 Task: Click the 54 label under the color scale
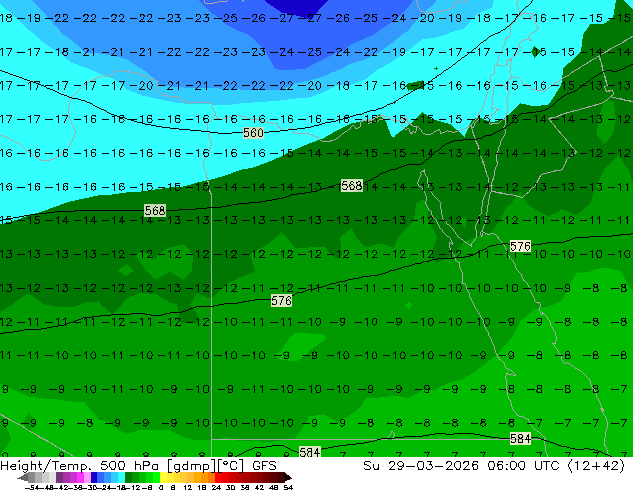click(x=288, y=487)
